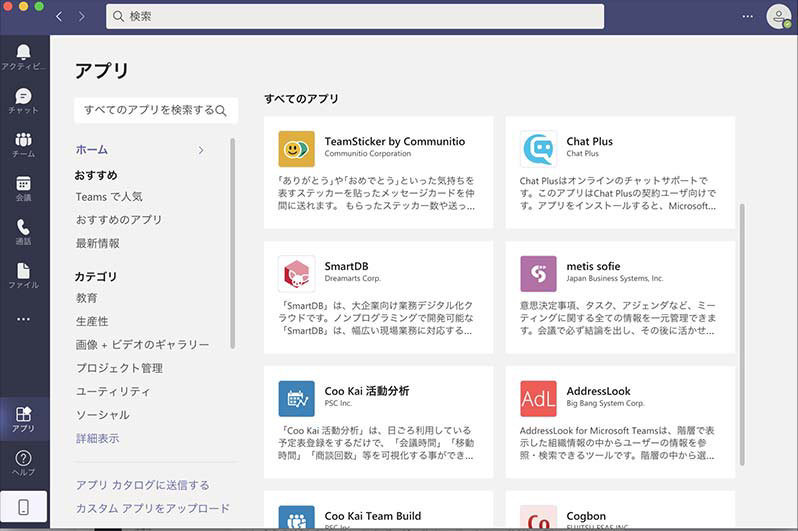Click the magnifier in the apps search box

pyautogui.click(x=220, y=110)
